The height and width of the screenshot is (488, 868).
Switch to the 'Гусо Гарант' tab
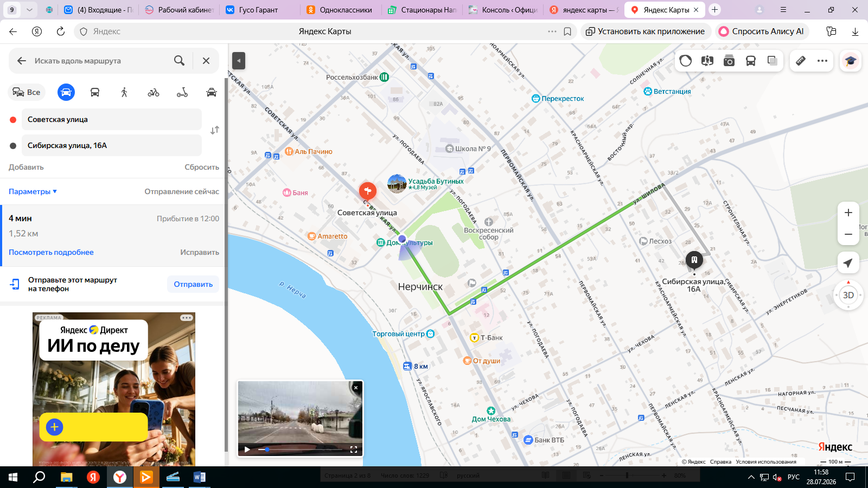coord(259,10)
